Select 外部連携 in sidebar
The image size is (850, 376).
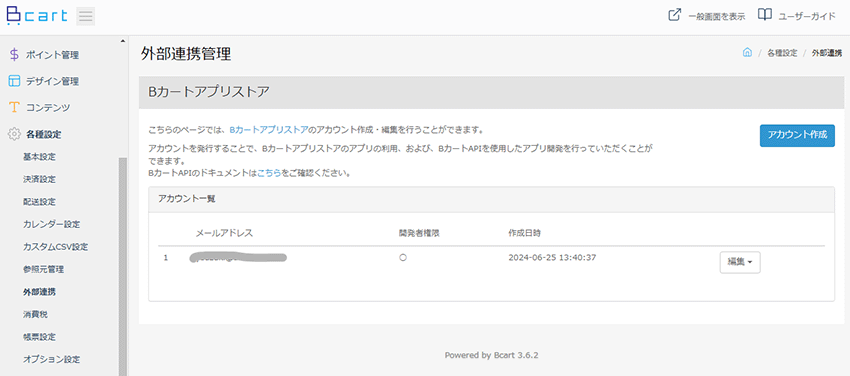(x=39, y=291)
